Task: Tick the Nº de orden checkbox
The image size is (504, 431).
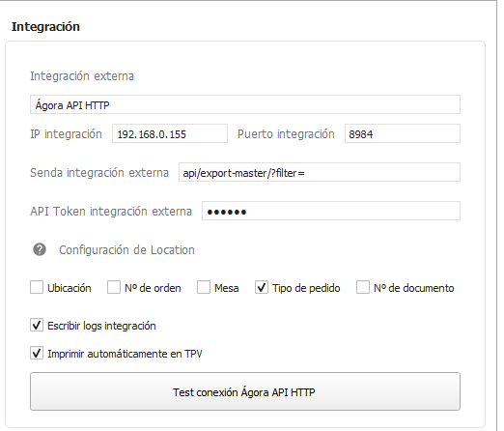Action: tap(114, 287)
